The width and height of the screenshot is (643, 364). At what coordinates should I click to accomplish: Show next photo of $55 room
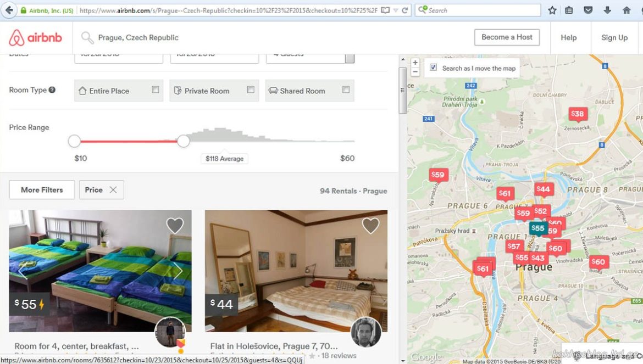click(x=178, y=271)
